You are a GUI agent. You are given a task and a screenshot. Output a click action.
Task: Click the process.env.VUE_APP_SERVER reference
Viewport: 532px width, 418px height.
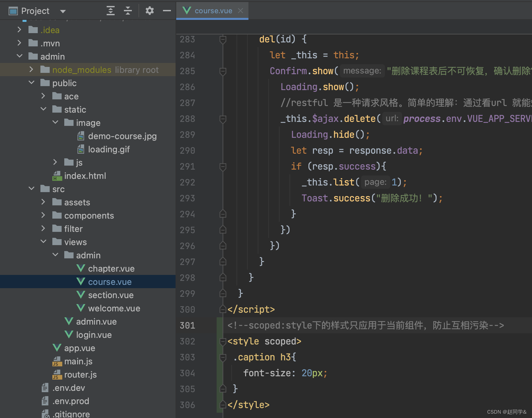(467, 119)
